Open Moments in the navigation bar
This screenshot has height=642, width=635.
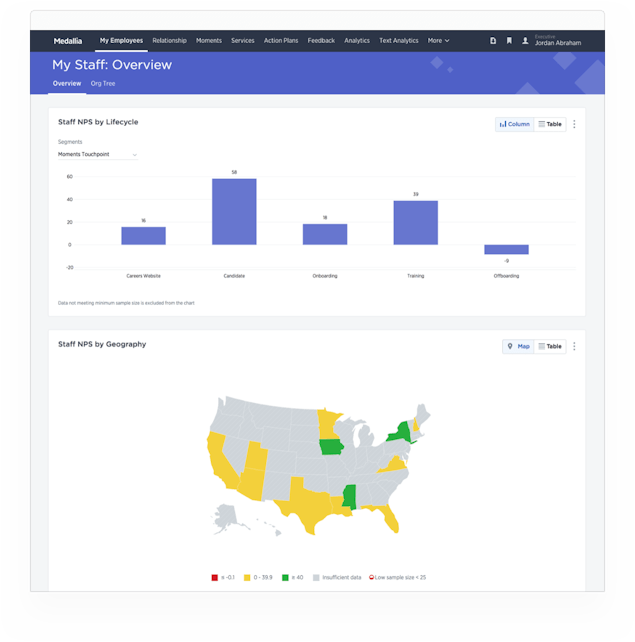click(209, 41)
